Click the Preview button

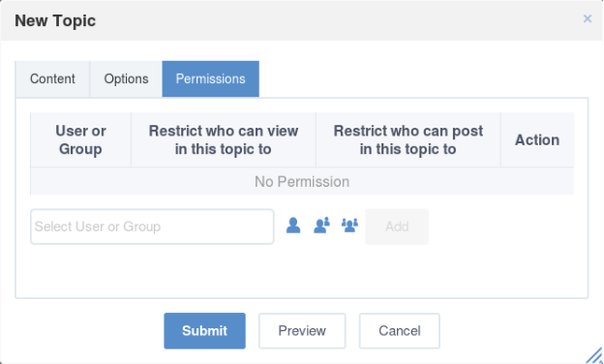(x=302, y=331)
